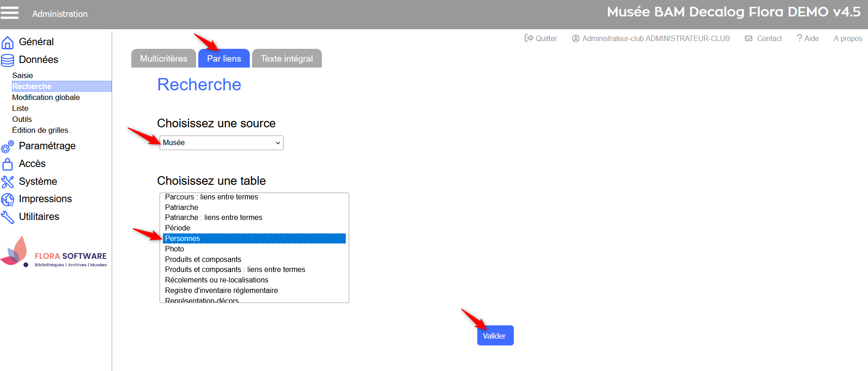Click the A propos link
The image size is (868, 371).
[847, 38]
